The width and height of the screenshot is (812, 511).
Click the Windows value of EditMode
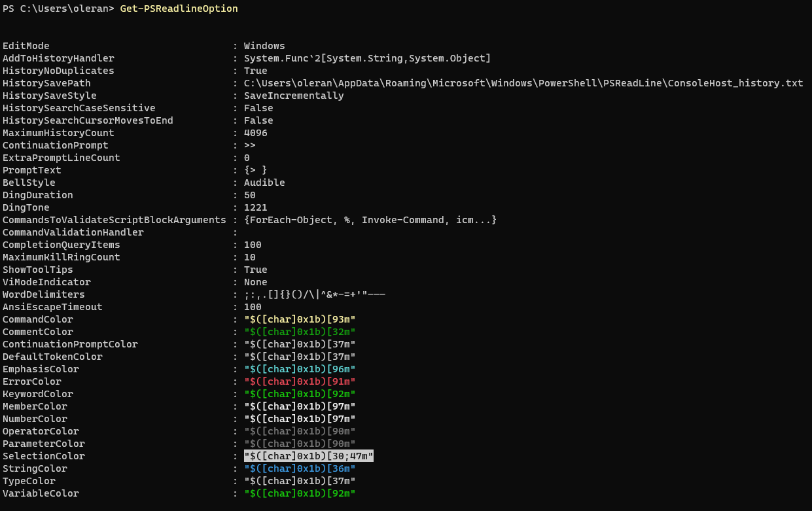pos(264,46)
